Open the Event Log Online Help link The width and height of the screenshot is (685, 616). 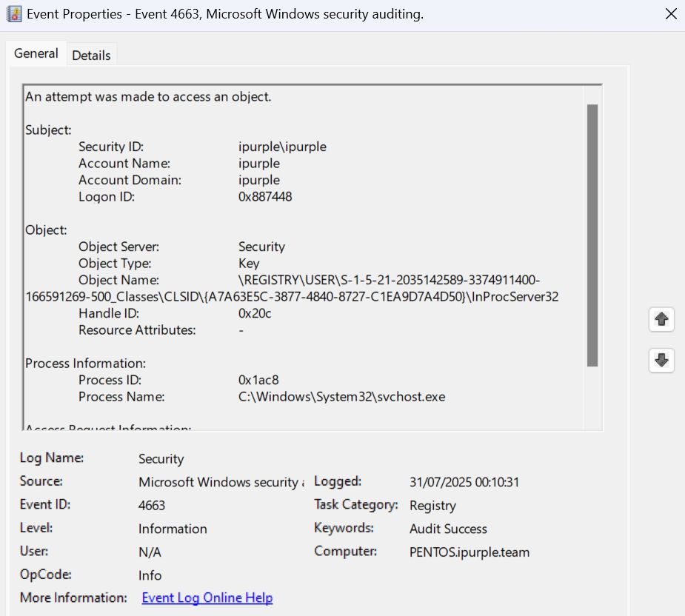[x=207, y=597]
